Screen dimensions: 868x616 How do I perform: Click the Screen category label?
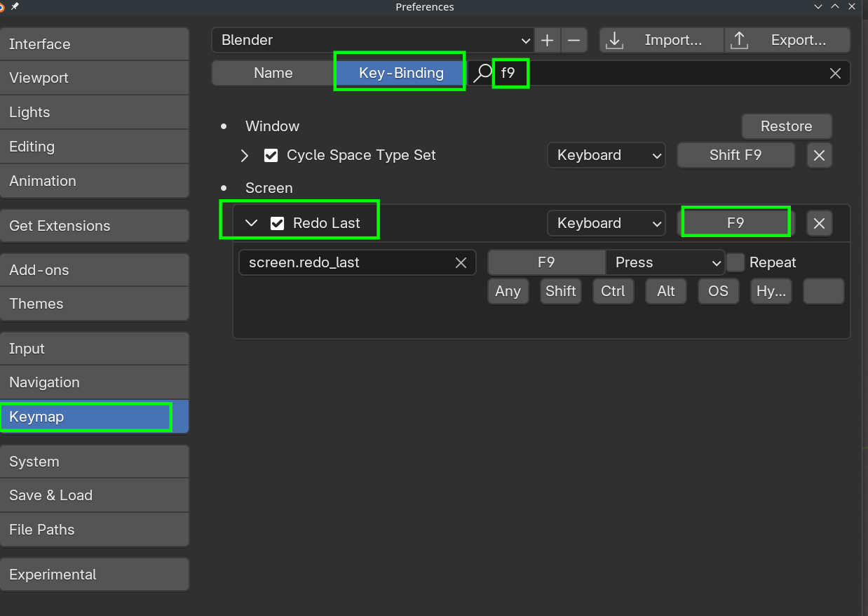pyautogui.click(x=269, y=188)
